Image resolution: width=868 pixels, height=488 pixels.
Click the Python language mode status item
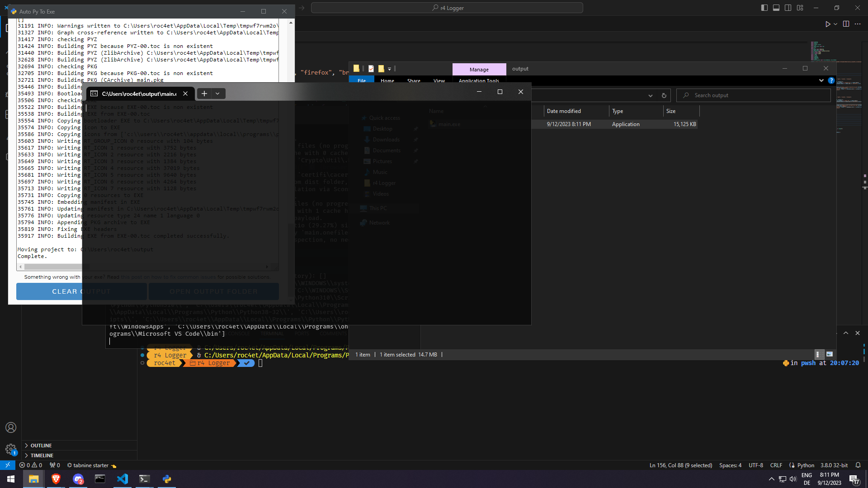pos(805,465)
